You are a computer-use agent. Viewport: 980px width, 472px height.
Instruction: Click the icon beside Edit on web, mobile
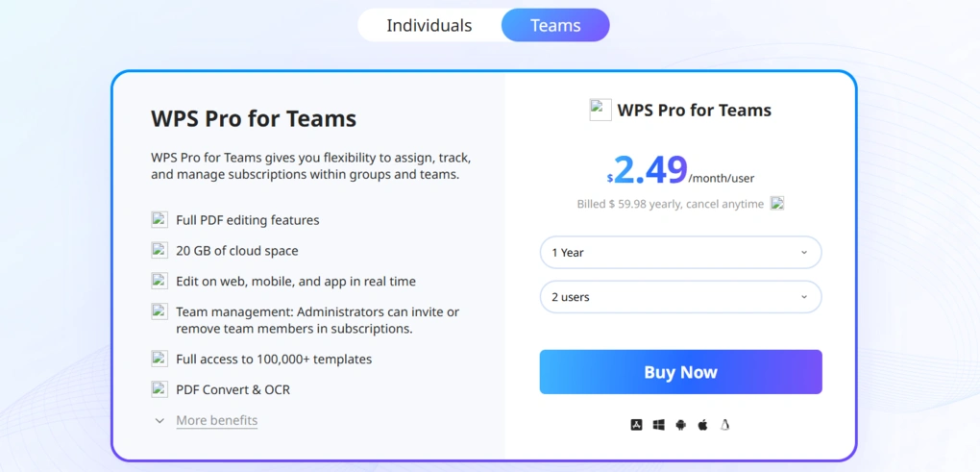[159, 281]
